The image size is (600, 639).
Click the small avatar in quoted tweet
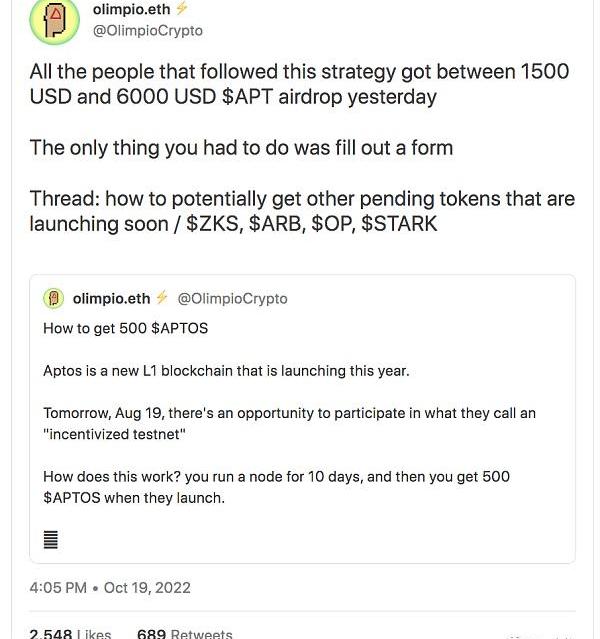54,299
